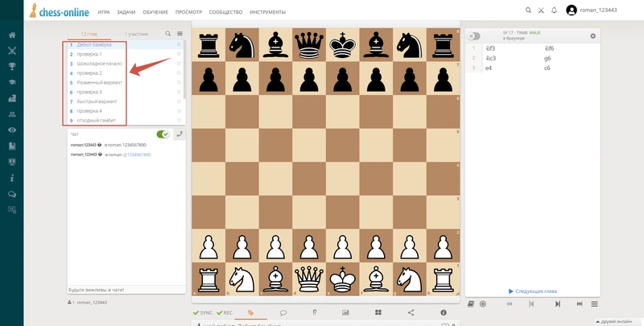This screenshot has height=326, width=644.
Task: Step back one move
Action: [531, 303]
